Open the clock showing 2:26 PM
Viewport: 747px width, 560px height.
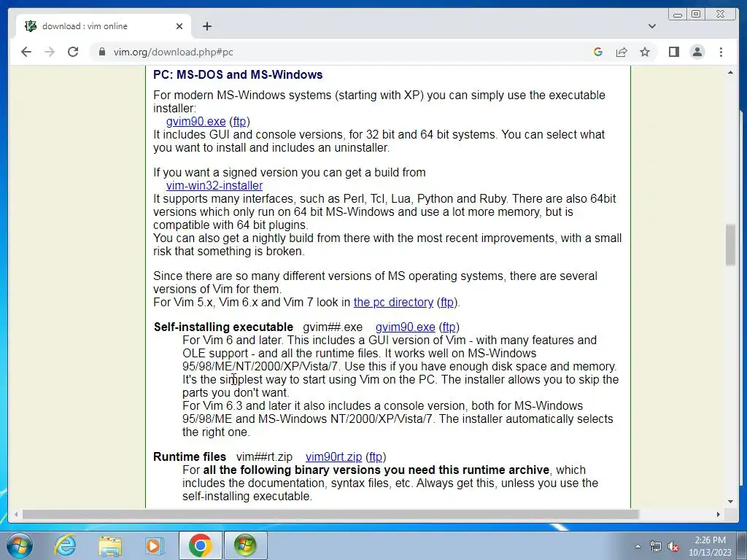point(710,546)
